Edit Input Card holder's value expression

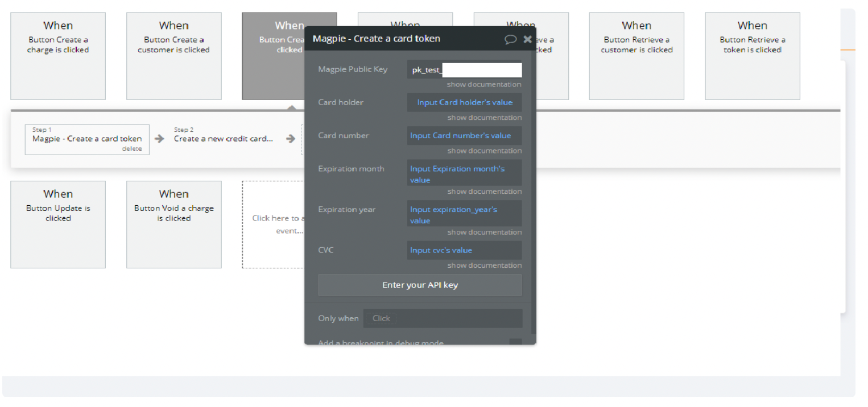point(465,103)
